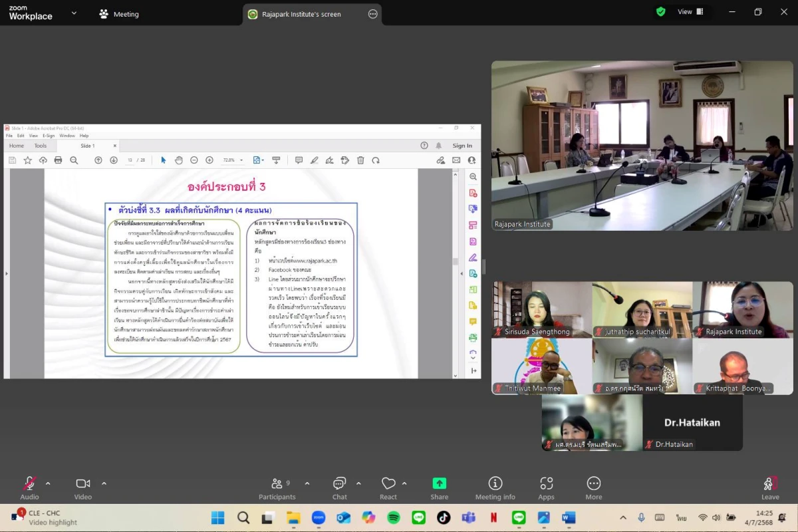
Task: Open Meeting info
Action: 495,487
